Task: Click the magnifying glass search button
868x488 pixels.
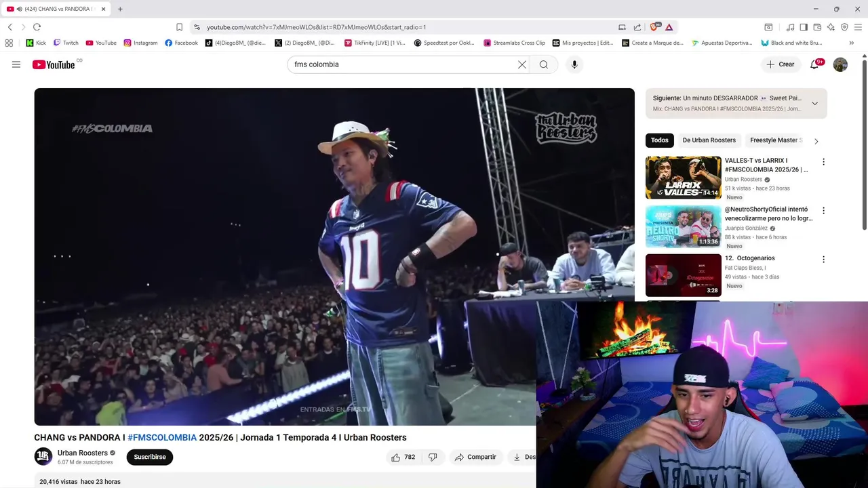Action: (x=544, y=64)
